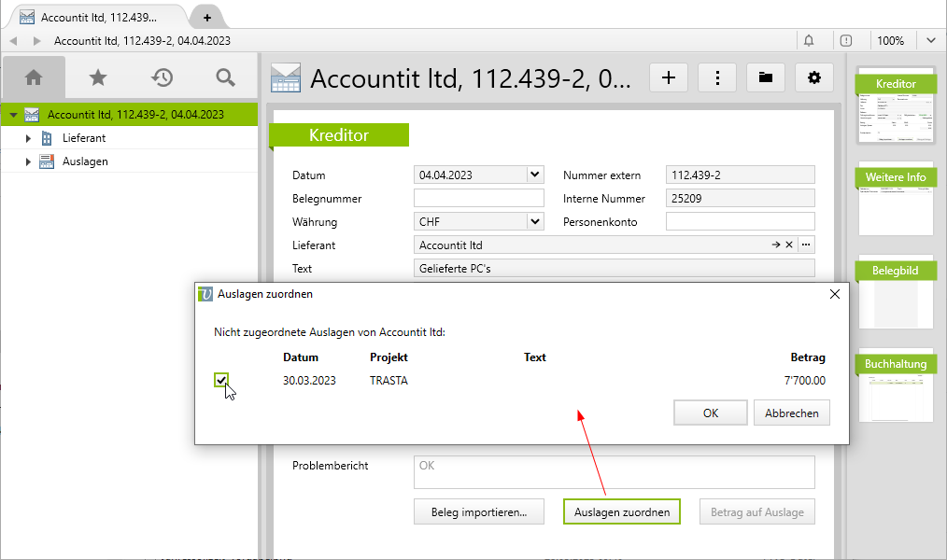Click the plus add button in header
Viewport: 947px width, 560px height.
tap(668, 78)
